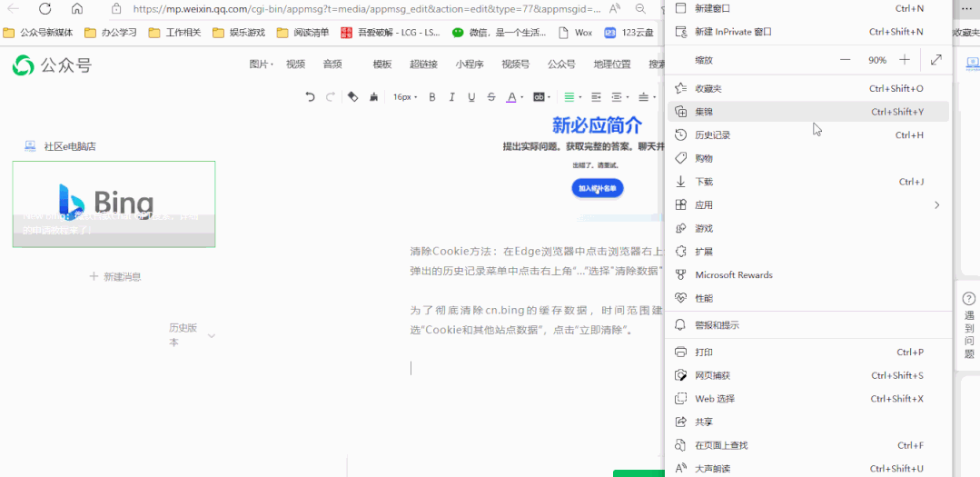Open 工作相关 bookmark folder

tap(174, 33)
